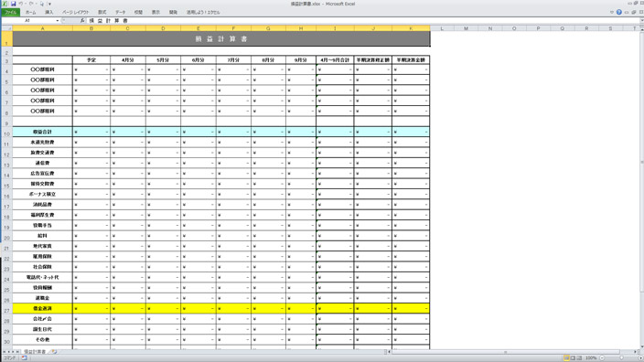The image size is (644, 362).
Task: Switch to the 校閲 (Review) ribbon tab
Action: [138, 12]
